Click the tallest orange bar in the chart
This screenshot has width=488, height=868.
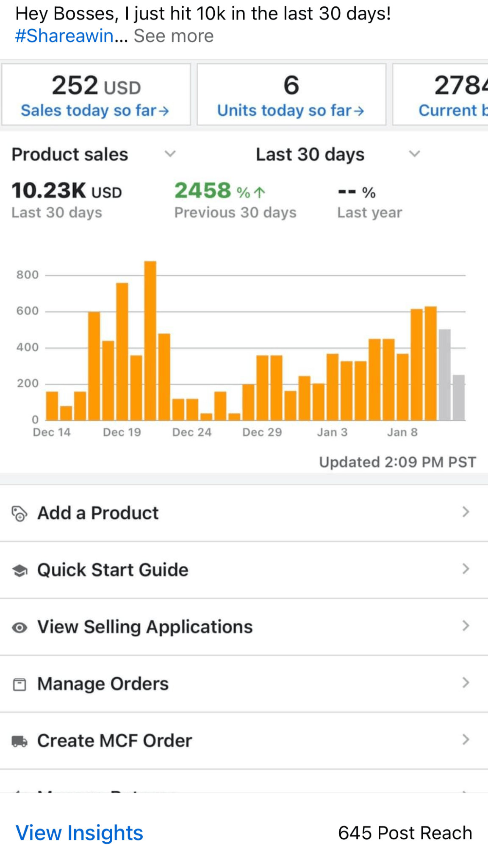150,340
